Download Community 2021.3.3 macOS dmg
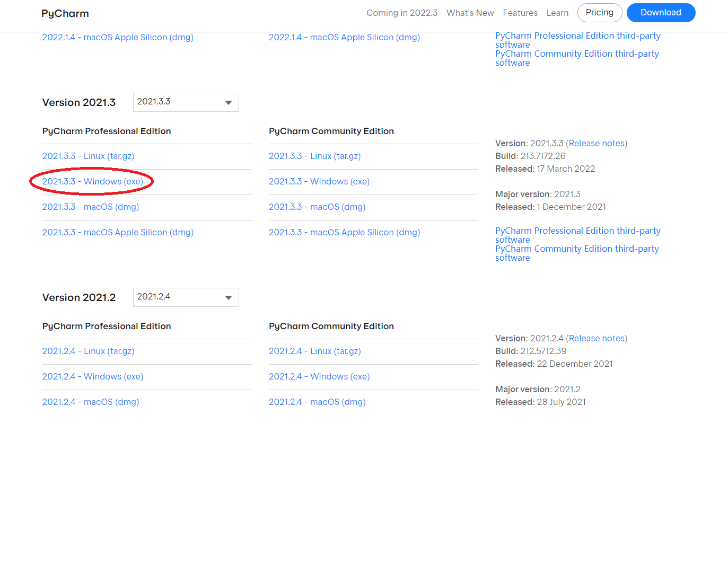The height and width of the screenshot is (565, 728). pos(317,207)
